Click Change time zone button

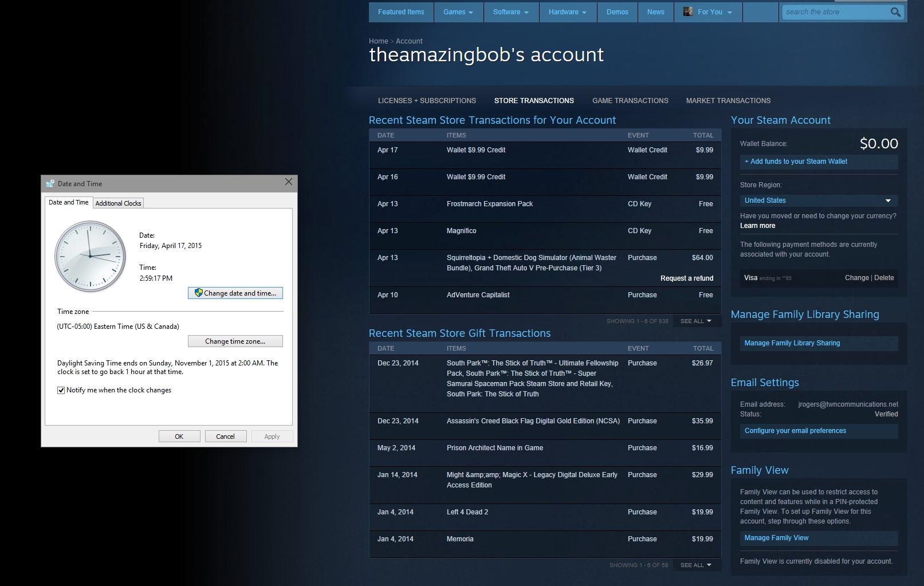tap(235, 341)
